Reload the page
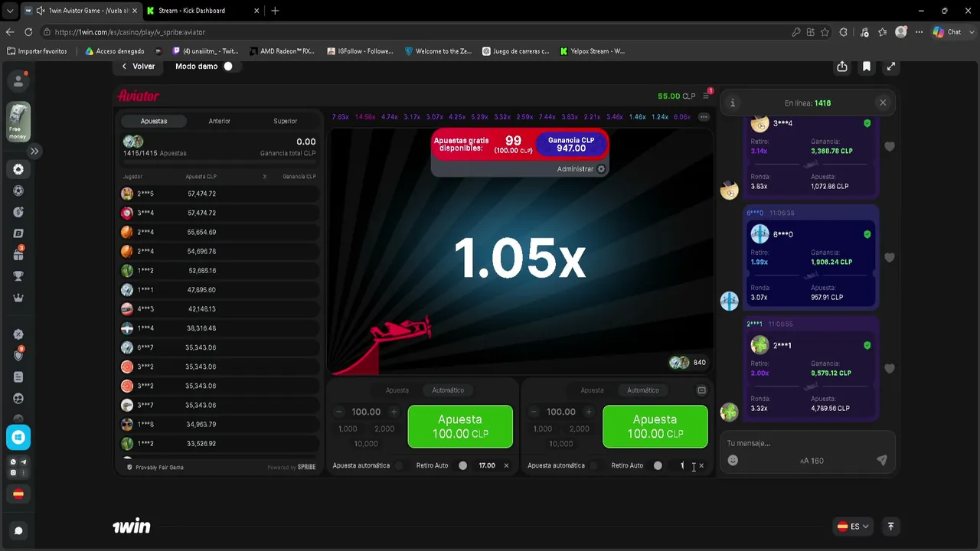 [28, 32]
